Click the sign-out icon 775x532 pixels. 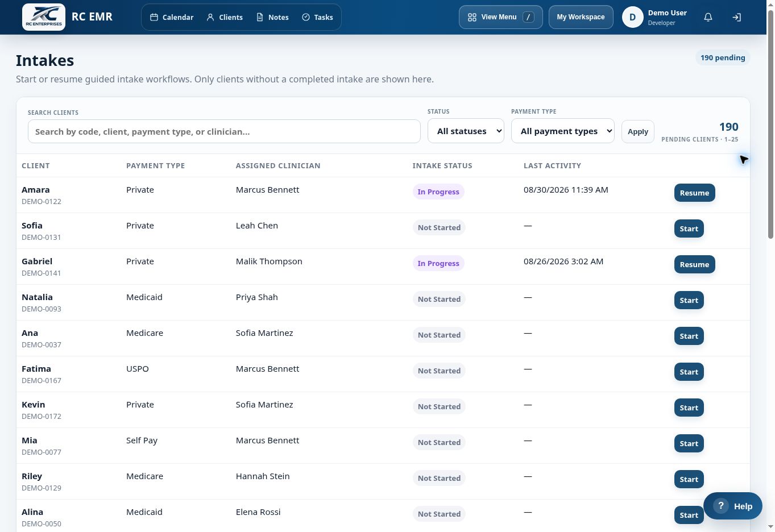[x=736, y=17]
